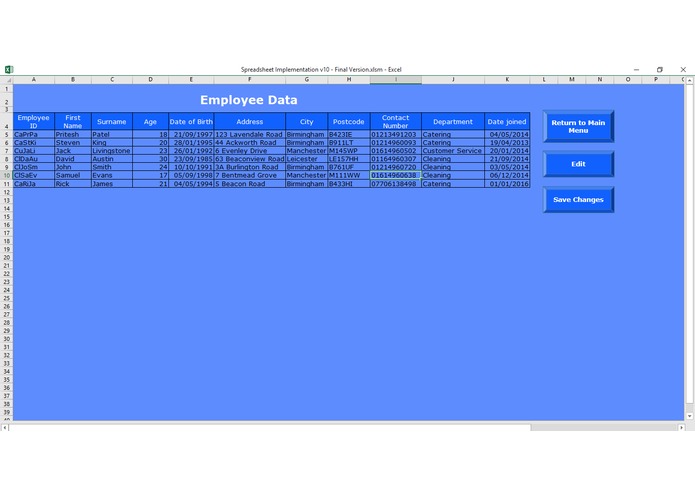Click the select-all corner of the grid
The width and height of the screenshot is (695, 494).
(7, 80)
